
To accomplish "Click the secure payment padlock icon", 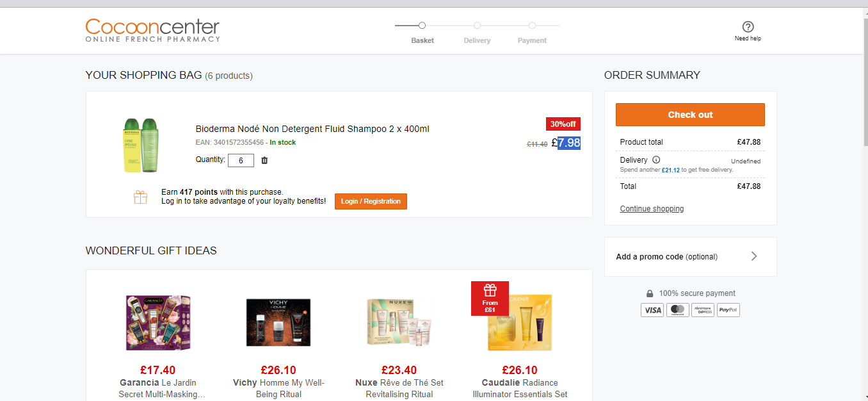I will click(x=650, y=293).
